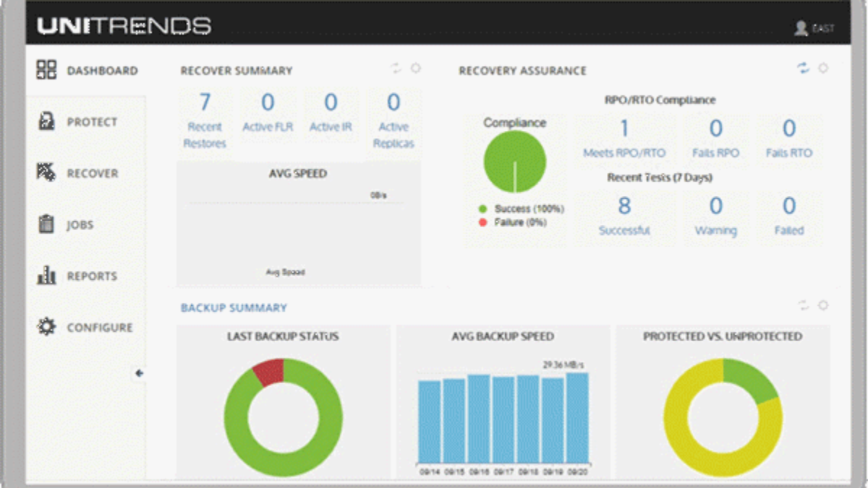
Task: Select the DASHBOARD menu label
Action: [102, 71]
